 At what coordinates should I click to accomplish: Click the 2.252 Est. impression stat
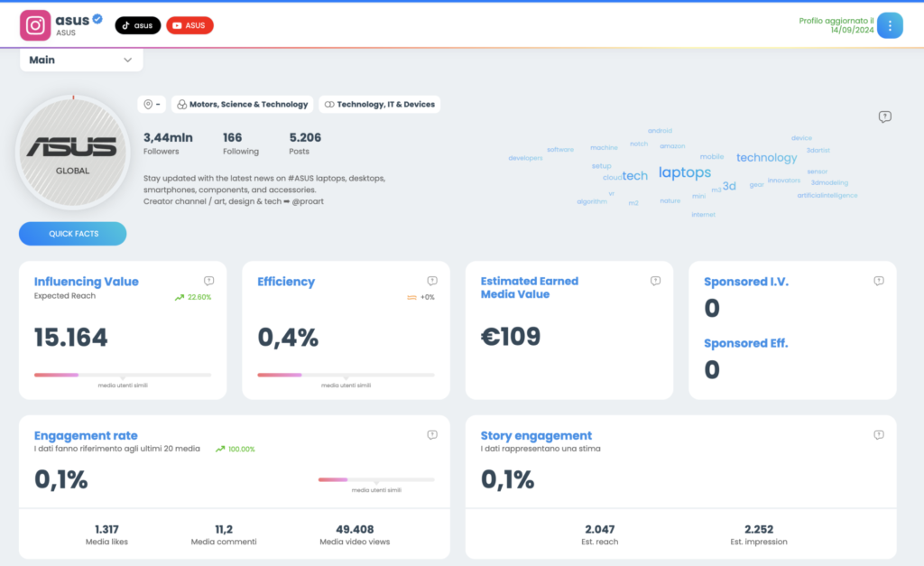click(x=758, y=534)
